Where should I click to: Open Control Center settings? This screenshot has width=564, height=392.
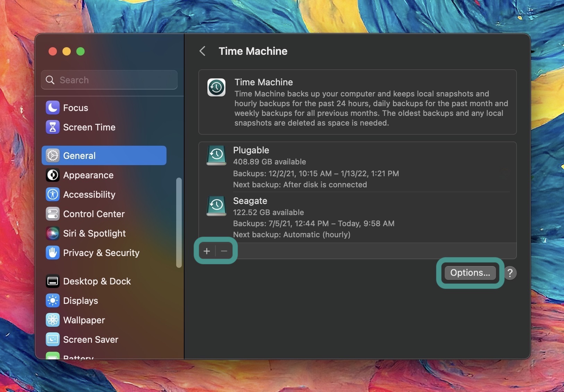pos(94,214)
